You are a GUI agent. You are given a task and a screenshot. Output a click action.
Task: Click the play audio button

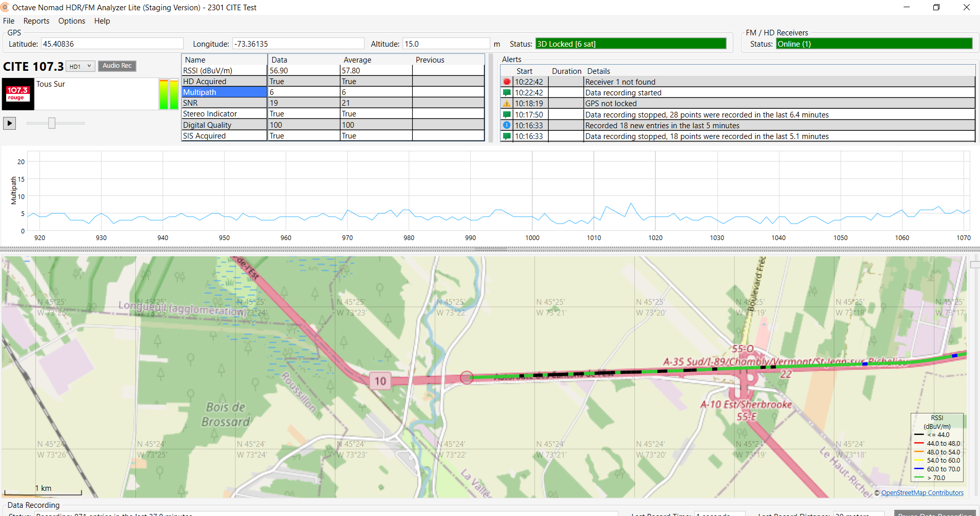[9, 123]
